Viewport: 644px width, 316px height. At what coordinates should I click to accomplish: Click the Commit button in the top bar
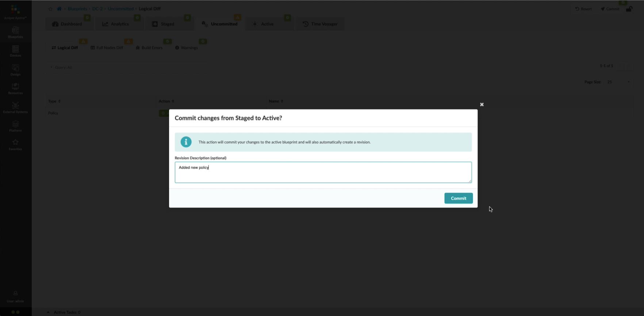(x=610, y=9)
